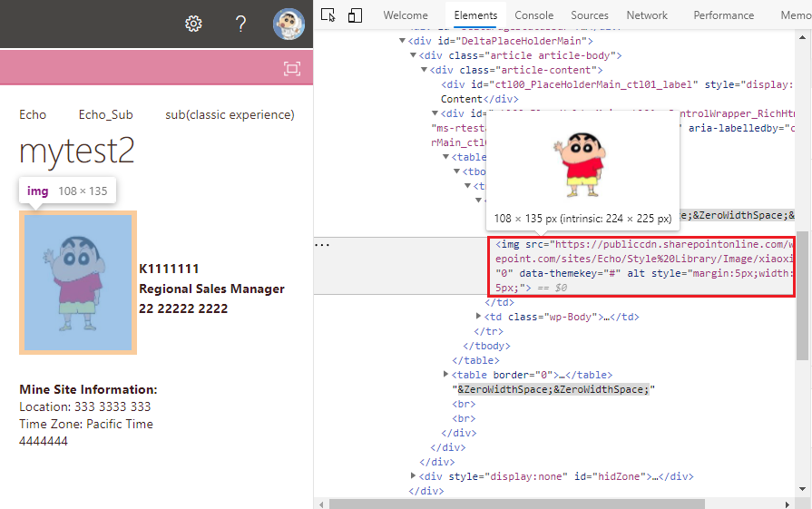Select the ctl01_label div row
Screen dimensions: 812x509
[x=617, y=92]
